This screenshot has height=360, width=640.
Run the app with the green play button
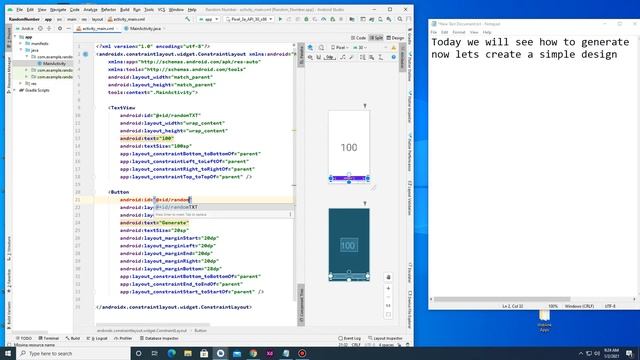280,19
